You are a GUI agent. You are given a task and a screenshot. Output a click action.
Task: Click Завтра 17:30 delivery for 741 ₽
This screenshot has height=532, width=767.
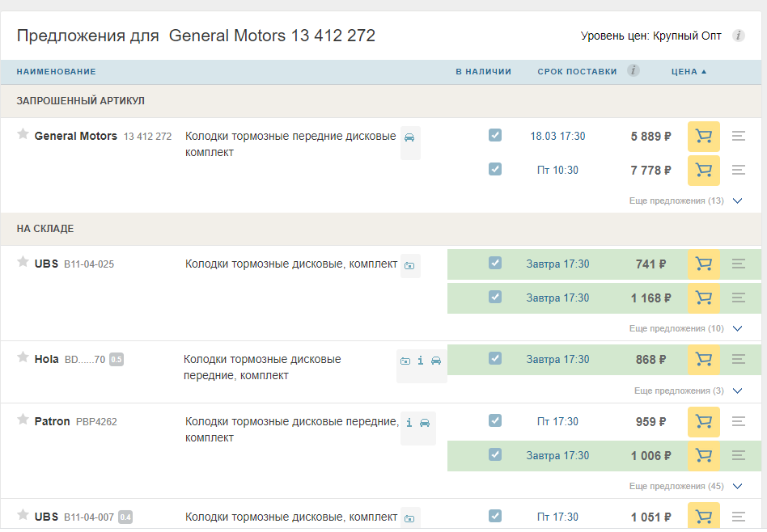tap(557, 264)
